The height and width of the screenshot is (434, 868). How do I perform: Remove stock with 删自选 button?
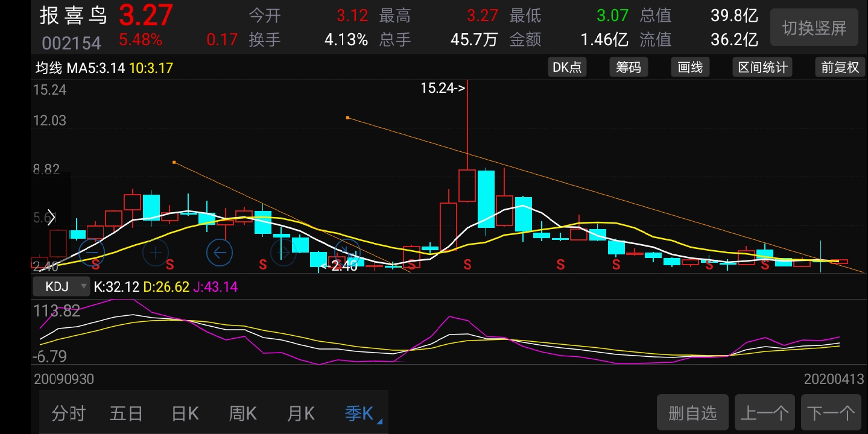[x=692, y=413]
